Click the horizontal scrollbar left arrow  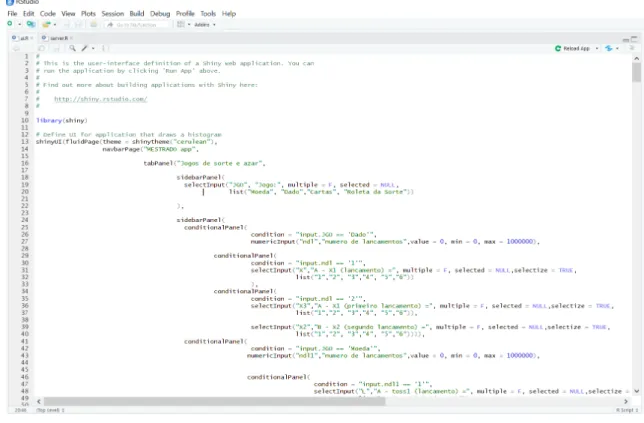point(39,402)
